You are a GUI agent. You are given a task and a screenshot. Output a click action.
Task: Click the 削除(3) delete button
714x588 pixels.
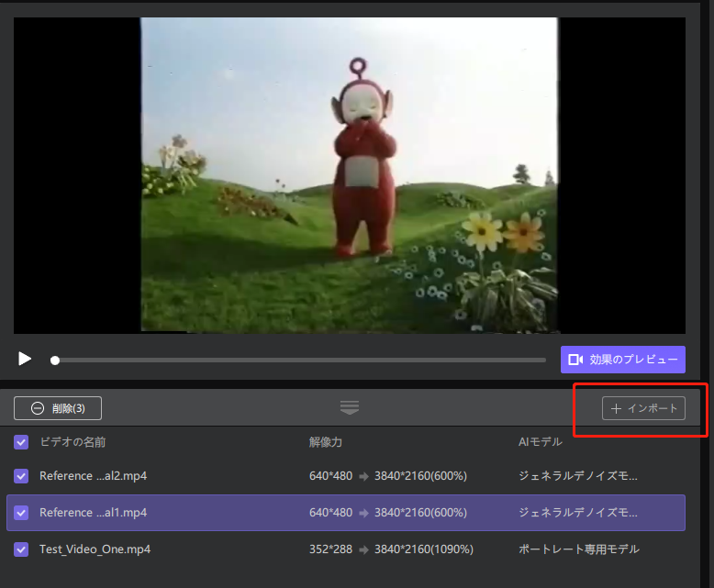pos(58,408)
